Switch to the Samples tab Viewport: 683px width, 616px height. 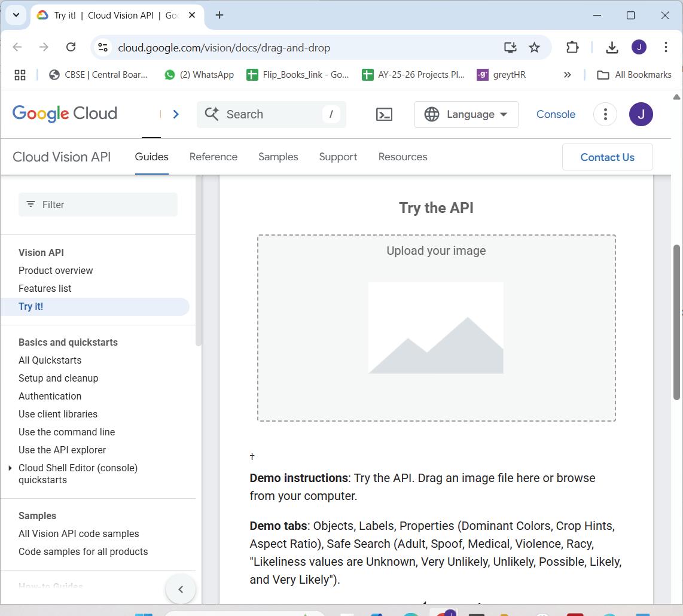[x=278, y=157]
